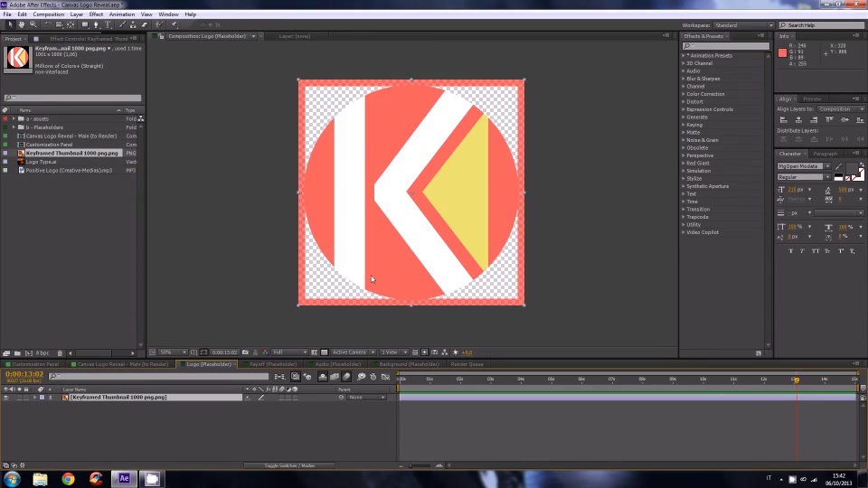Create a new folder in Project panel
868x488 pixels.
click(17, 353)
